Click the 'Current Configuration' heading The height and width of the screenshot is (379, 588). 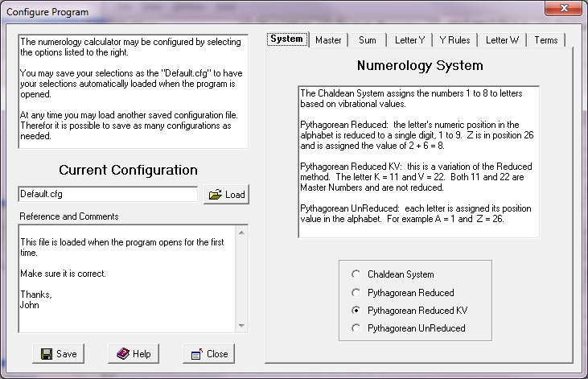(x=128, y=170)
